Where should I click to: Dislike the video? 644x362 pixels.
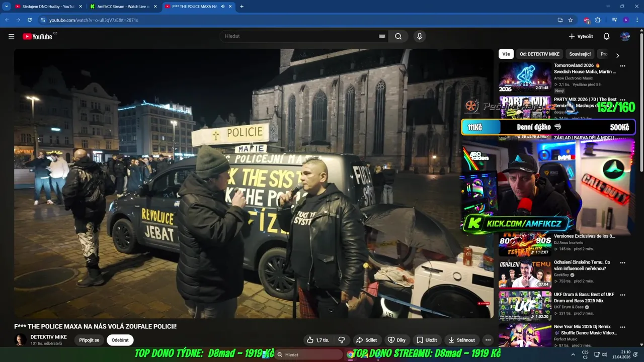pos(341,340)
